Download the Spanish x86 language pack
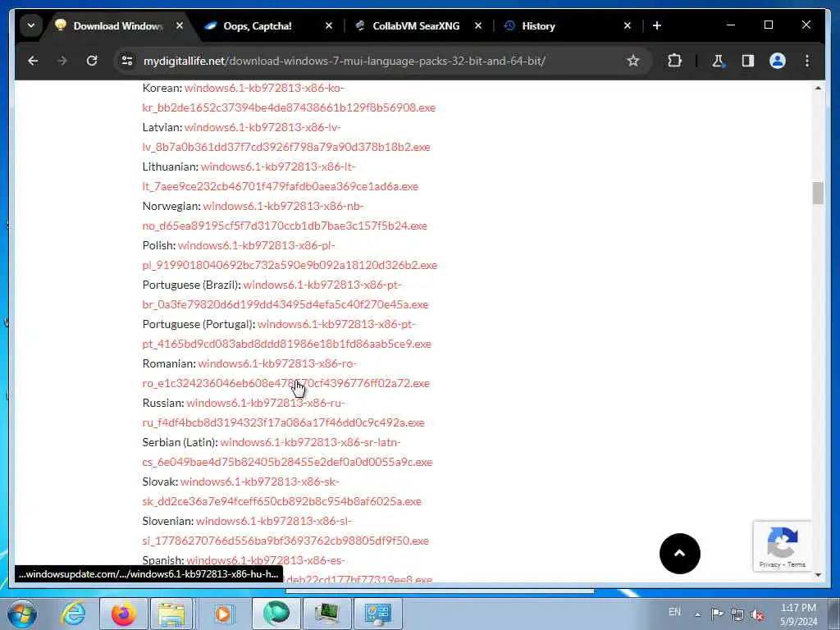840x630 pixels. (x=265, y=560)
